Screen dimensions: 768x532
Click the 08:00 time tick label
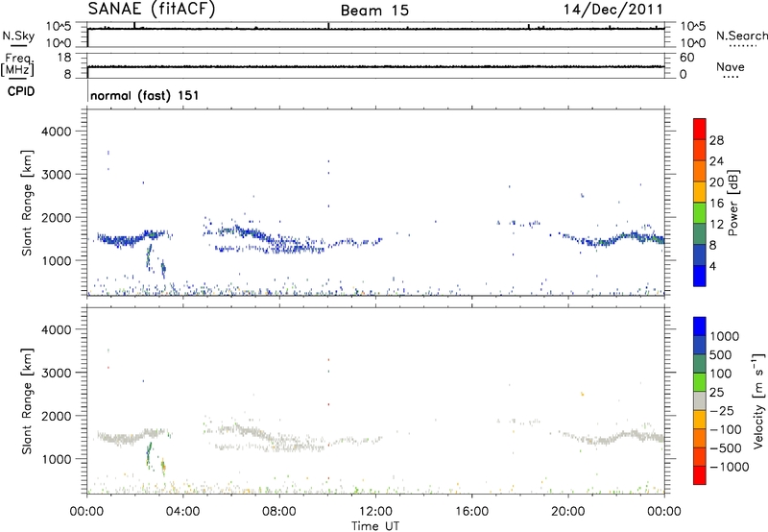pos(279,512)
